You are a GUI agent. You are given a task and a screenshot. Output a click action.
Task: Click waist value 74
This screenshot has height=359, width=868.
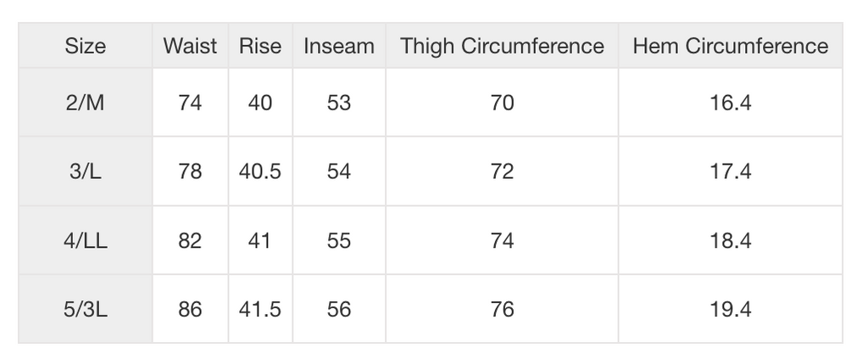click(190, 104)
